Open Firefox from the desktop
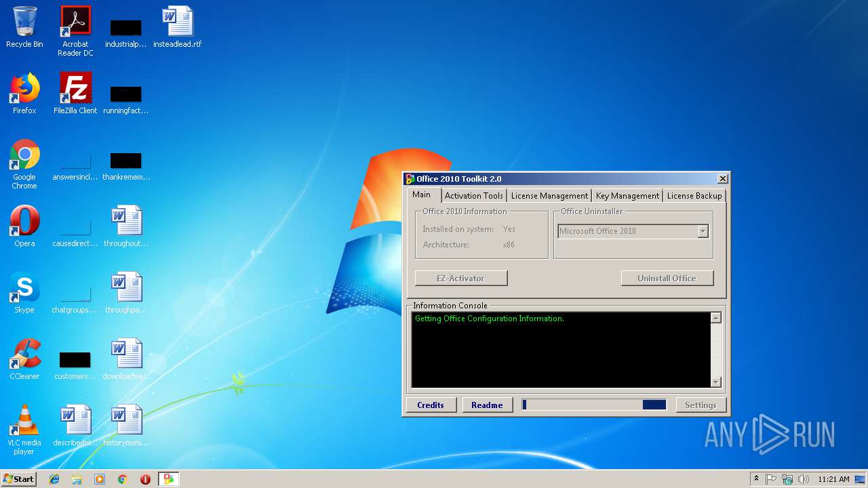Screen dimensions: 868x488 click(24, 94)
